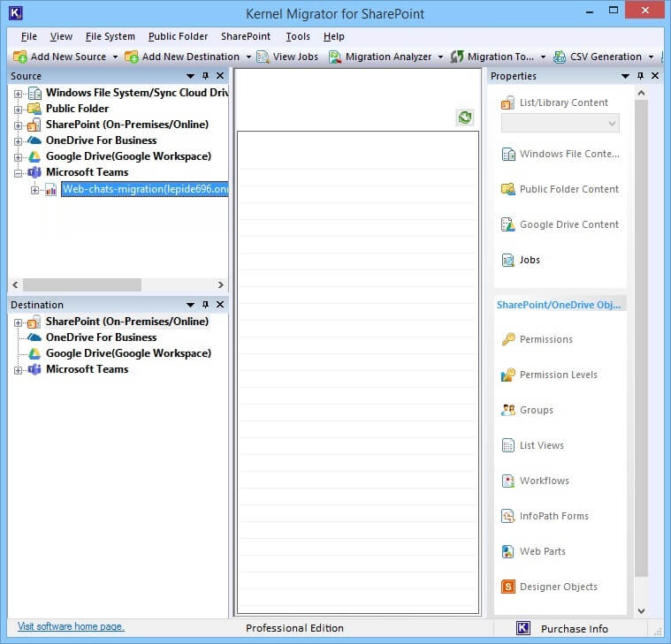Pin the Source panel
The width and height of the screenshot is (671, 644).
point(205,76)
